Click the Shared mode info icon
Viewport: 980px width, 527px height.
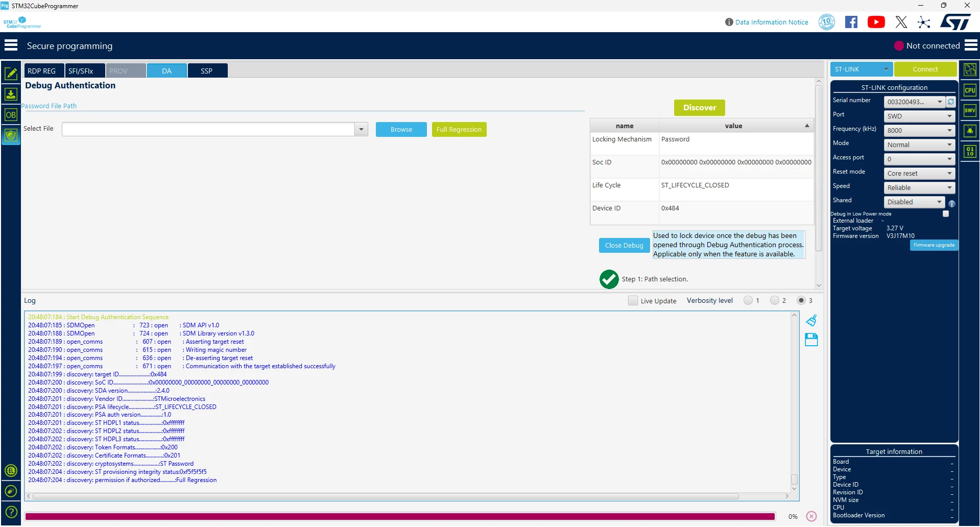click(x=952, y=203)
